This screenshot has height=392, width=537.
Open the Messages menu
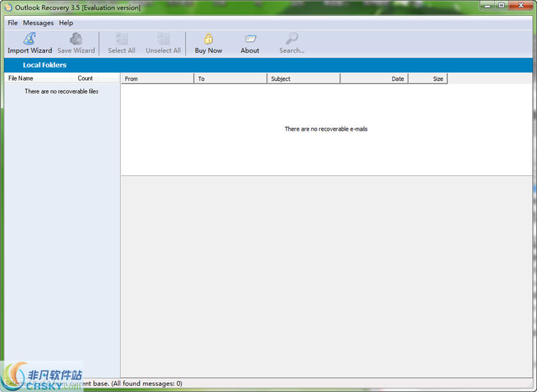[x=38, y=23]
